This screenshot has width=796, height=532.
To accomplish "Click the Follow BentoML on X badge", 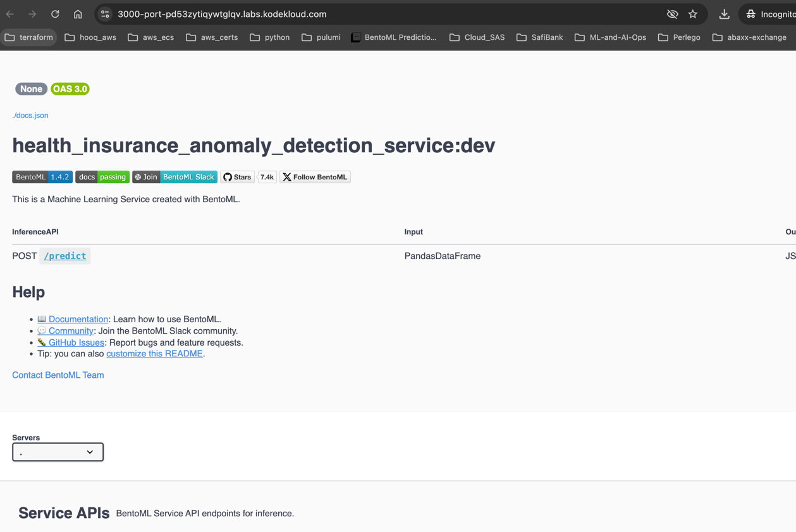I will (x=315, y=177).
